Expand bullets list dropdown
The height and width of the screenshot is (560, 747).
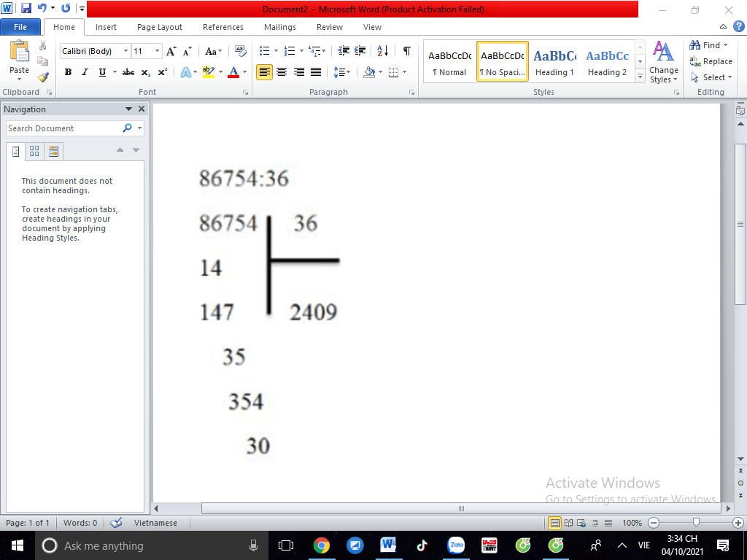coord(276,51)
